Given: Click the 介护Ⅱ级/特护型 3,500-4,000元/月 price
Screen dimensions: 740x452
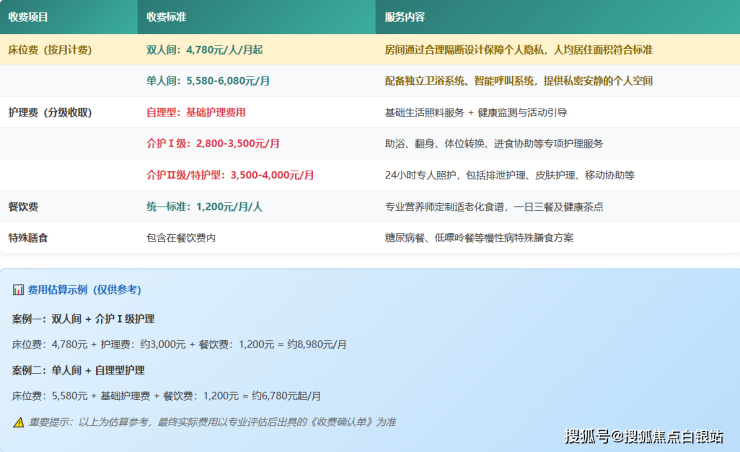Looking at the screenshot, I should pyautogui.click(x=234, y=175).
